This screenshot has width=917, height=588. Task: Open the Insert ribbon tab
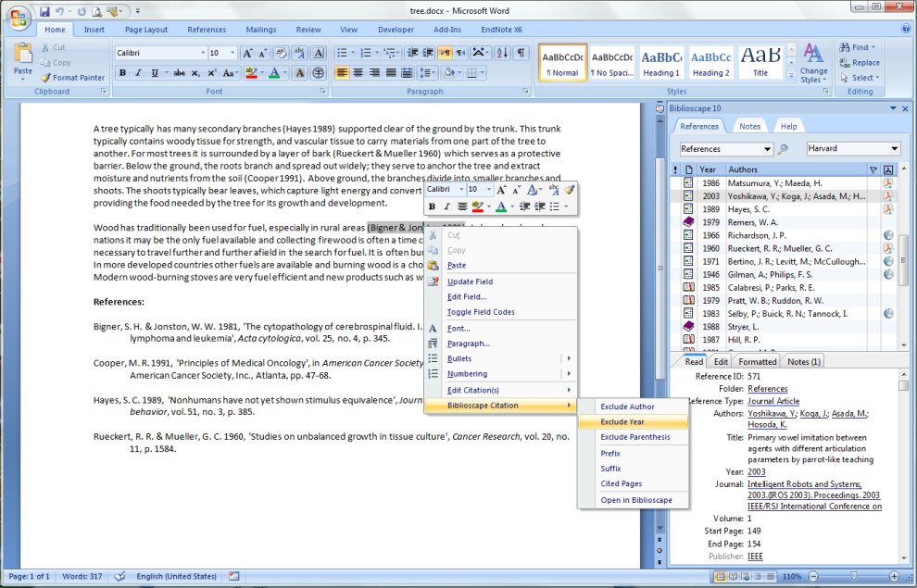pos(94,30)
